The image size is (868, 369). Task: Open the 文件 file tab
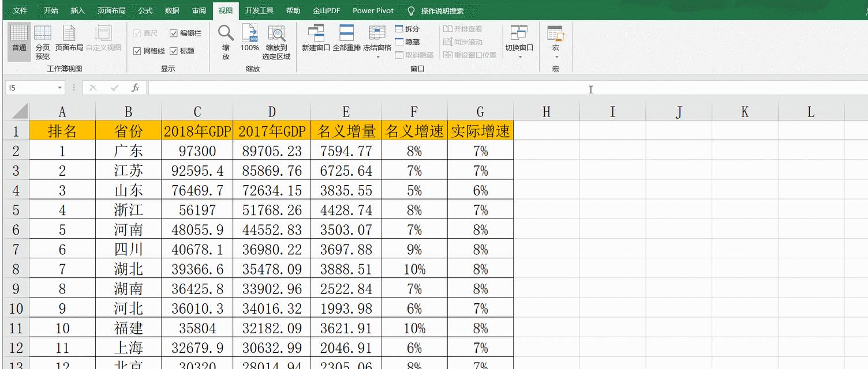point(20,11)
